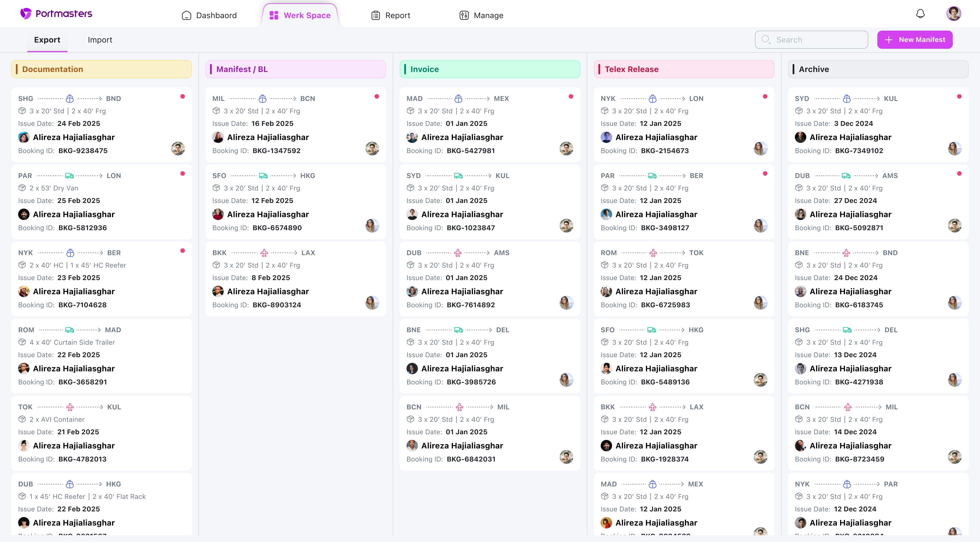The height and width of the screenshot is (542, 980).
Task: Click container box icon on MIL BCN card
Action: click(x=216, y=111)
